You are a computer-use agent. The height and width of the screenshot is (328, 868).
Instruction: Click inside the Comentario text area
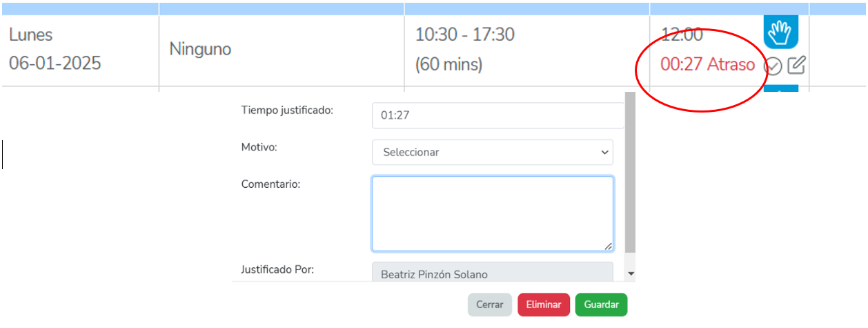[492, 213]
